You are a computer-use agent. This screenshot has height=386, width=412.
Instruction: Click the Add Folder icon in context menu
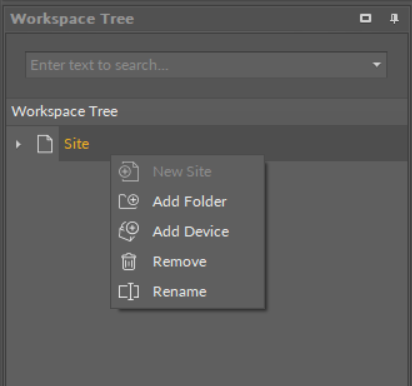(x=129, y=201)
